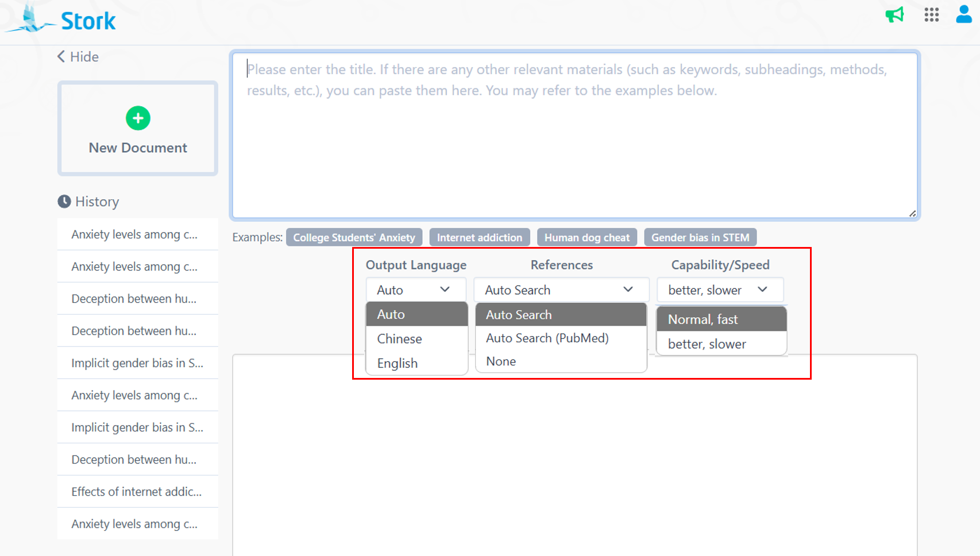Select English as output language
Viewport: 980px width, 556px height.
(x=398, y=363)
